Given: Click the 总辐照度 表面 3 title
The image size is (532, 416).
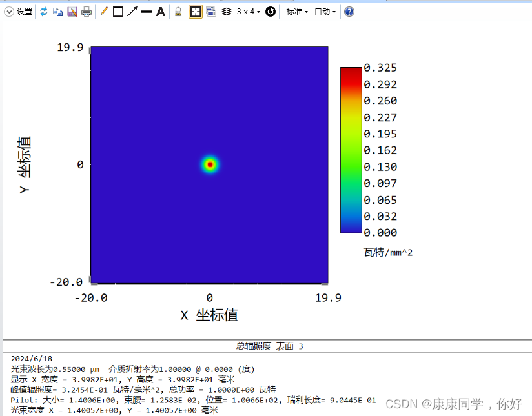Looking at the screenshot, I should pyautogui.click(x=269, y=346).
